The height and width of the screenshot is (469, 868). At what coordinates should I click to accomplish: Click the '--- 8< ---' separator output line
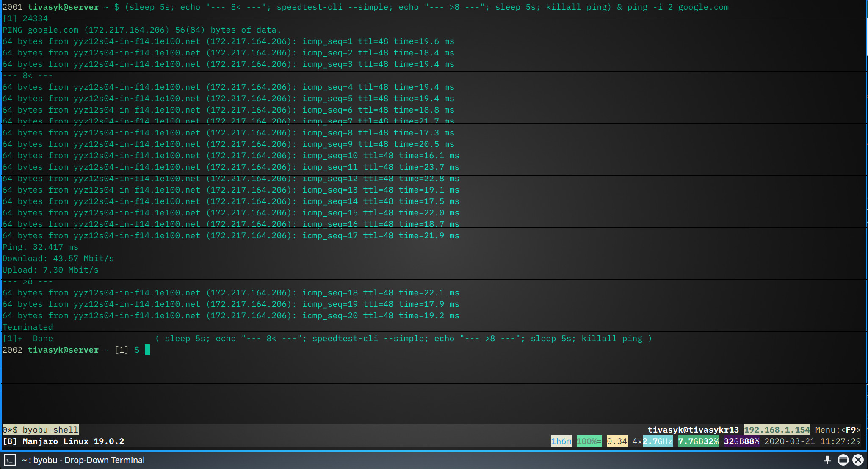[28, 75]
